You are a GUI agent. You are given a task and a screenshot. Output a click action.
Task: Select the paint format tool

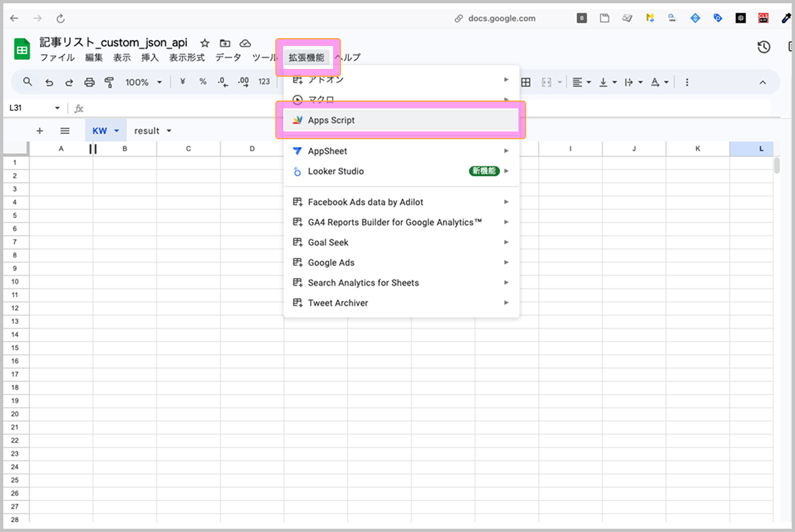pyautogui.click(x=110, y=82)
